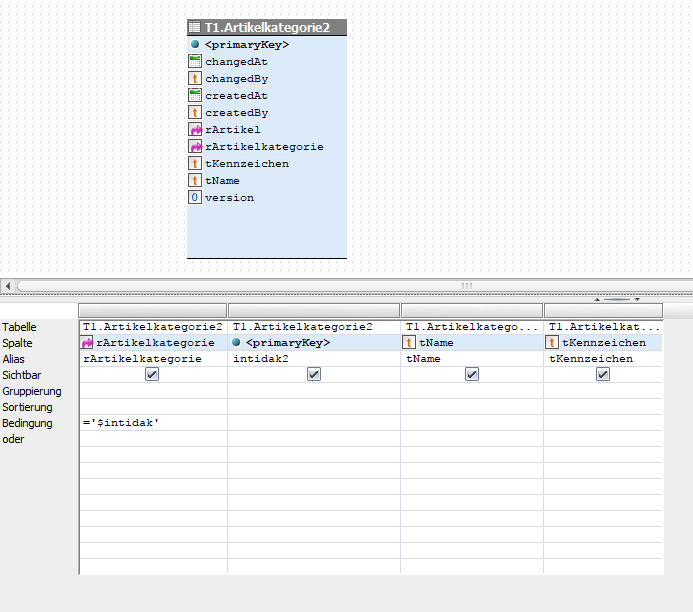Image resolution: width=693 pixels, height=612 pixels.
Task: Click the version numeric field icon
Action: pyautogui.click(x=195, y=198)
